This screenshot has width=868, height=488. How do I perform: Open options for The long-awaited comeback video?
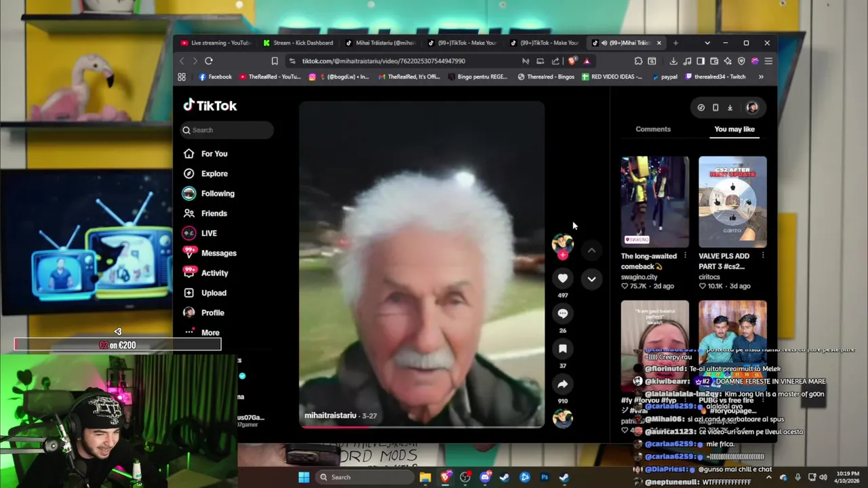685,256
